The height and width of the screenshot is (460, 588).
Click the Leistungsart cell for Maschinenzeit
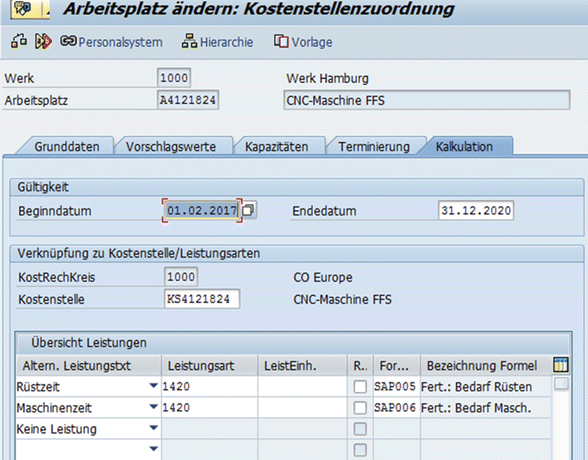[x=209, y=408]
